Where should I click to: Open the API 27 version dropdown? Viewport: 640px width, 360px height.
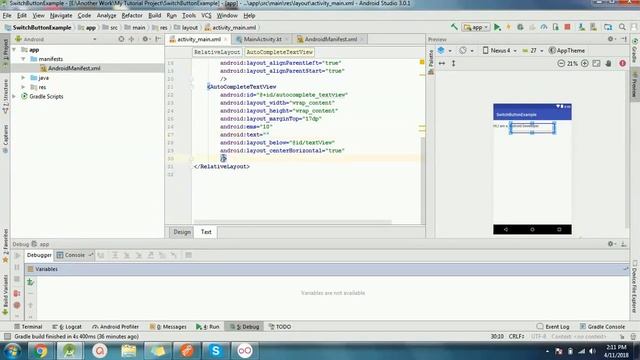coord(533,51)
